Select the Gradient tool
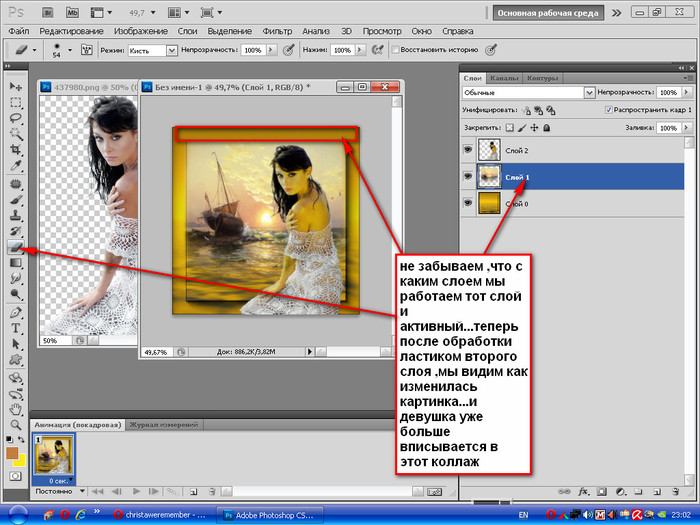700x525 pixels. (x=16, y=262)
